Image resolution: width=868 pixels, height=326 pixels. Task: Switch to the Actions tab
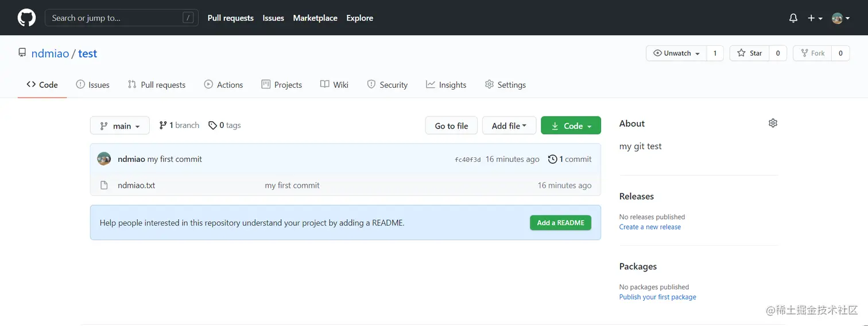pyautogui.click(x=223, y=84)
